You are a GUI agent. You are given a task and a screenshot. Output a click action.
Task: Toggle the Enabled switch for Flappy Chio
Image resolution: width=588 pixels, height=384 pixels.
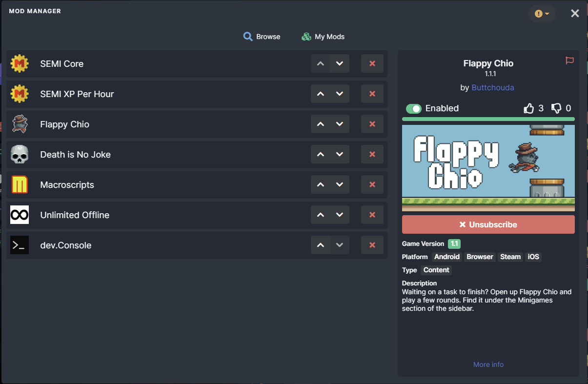[x=414, y=109]
